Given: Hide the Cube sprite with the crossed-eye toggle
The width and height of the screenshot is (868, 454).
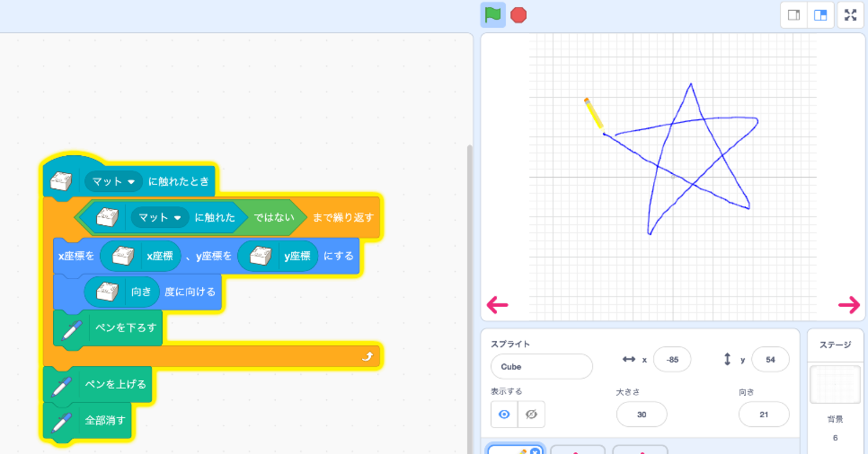Looking at the screenshot, I should (x=532, y=414).
